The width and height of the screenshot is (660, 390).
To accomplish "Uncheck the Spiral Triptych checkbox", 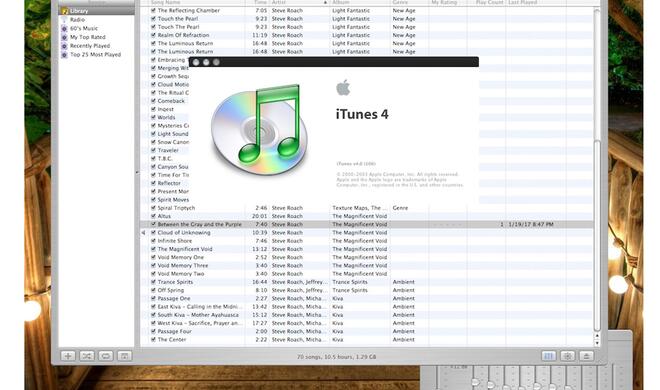I will coord(153,208).
